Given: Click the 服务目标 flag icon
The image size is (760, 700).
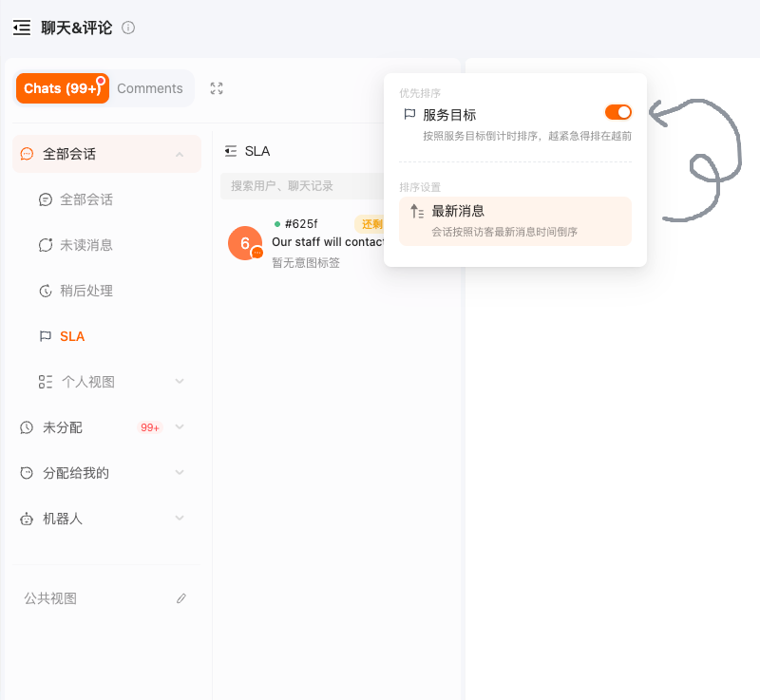Looking at the screenshot, I should [x=409, y=114].
